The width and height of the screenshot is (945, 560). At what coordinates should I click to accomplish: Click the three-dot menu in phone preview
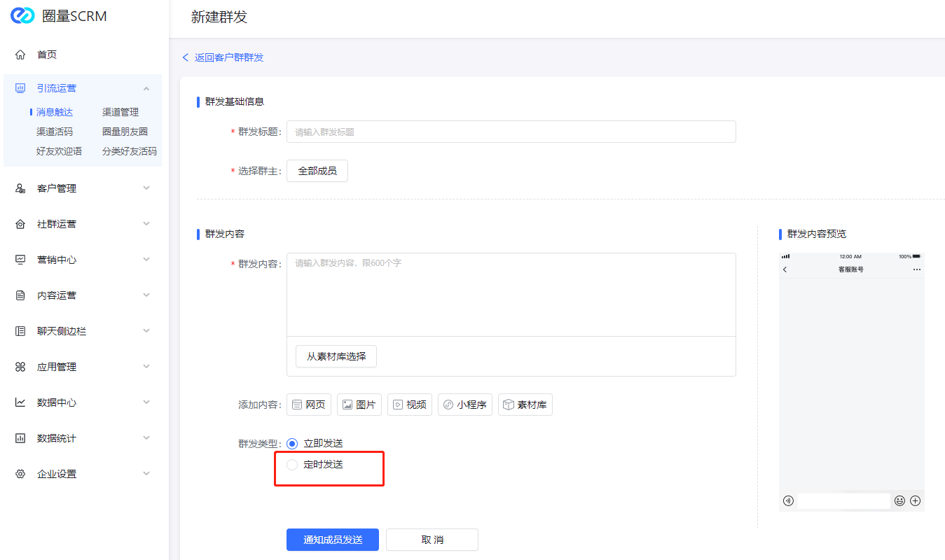[916, 269]
